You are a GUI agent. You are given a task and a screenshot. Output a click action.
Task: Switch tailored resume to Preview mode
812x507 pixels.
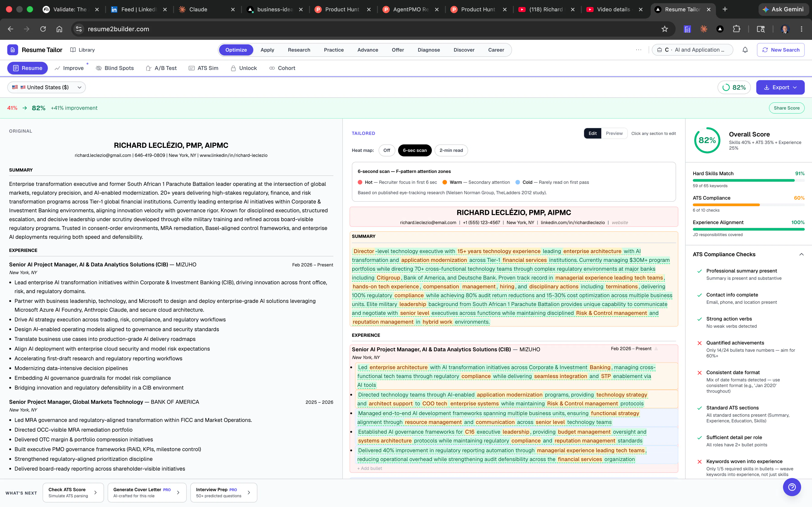pyautogui.click(x=614, y=134)
